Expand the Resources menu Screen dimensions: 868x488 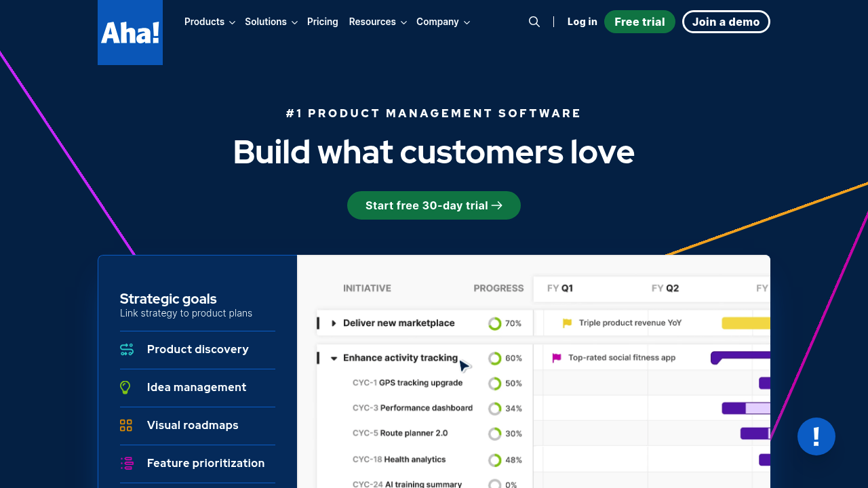[378, 22]
